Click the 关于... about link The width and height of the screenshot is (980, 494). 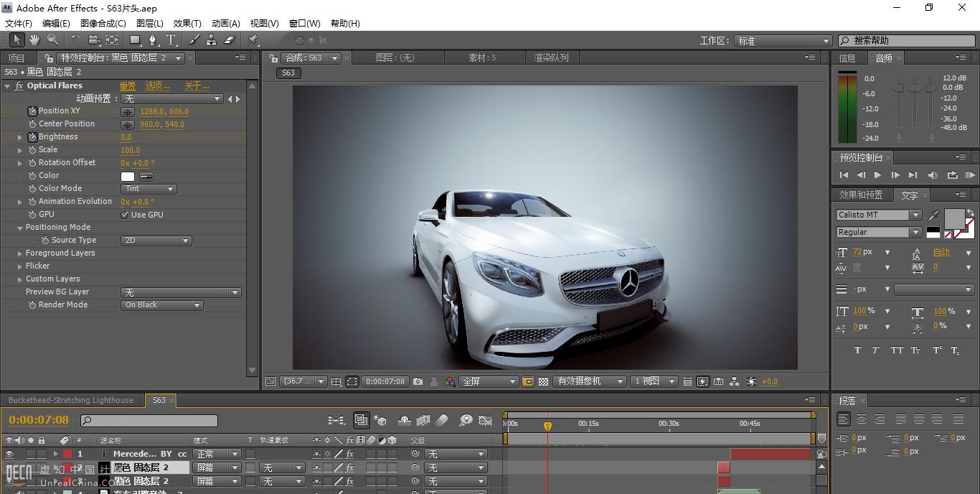197,86
